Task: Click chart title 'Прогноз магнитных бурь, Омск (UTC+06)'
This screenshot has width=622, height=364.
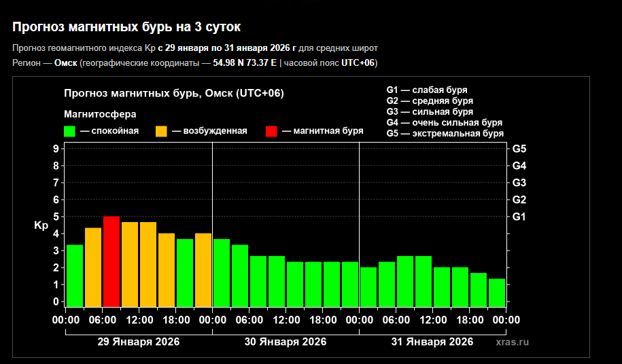Action: 174,94
